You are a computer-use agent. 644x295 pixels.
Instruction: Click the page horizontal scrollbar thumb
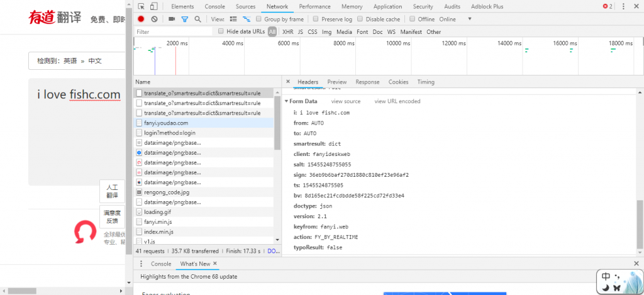point(22,291)
